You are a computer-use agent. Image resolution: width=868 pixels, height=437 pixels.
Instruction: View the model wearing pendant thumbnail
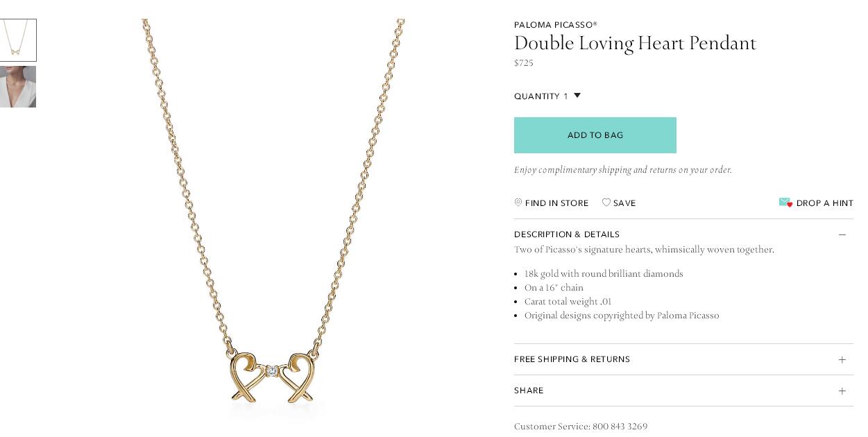point(17,87)
